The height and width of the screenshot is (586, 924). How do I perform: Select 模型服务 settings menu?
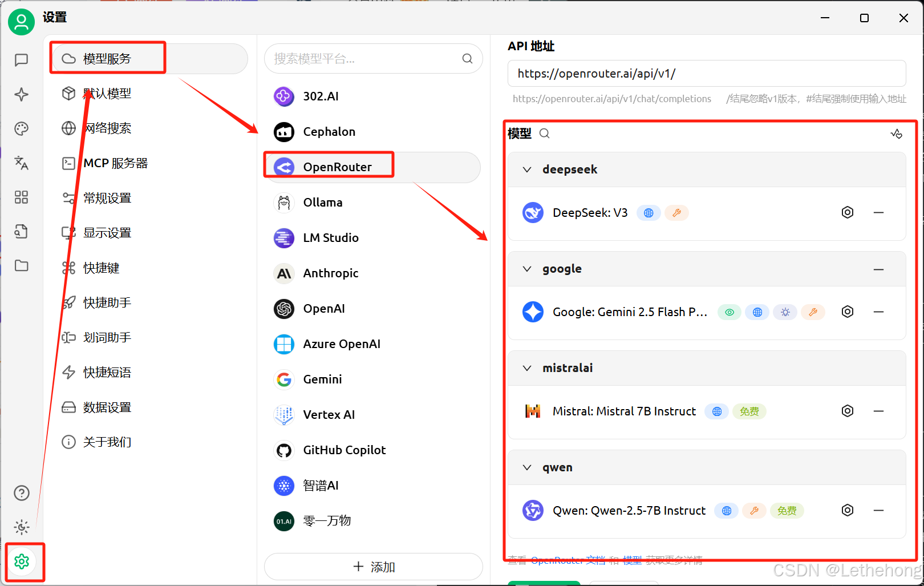150,59
